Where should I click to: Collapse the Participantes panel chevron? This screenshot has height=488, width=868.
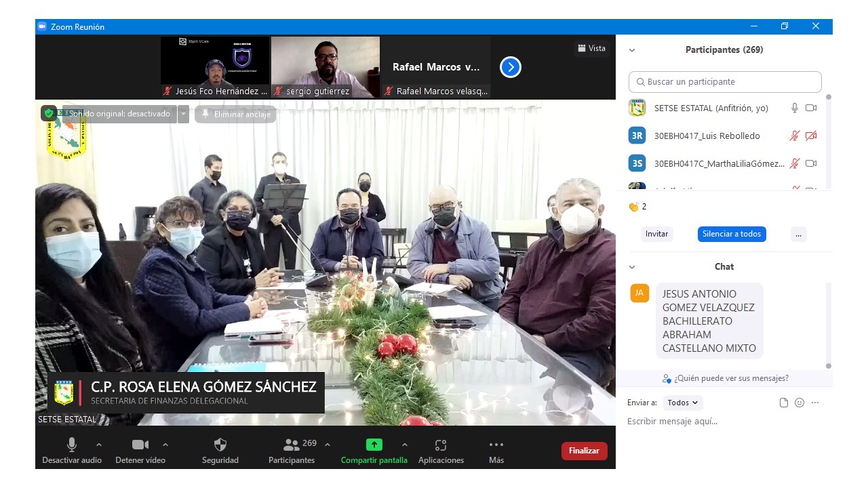[632, 50]
